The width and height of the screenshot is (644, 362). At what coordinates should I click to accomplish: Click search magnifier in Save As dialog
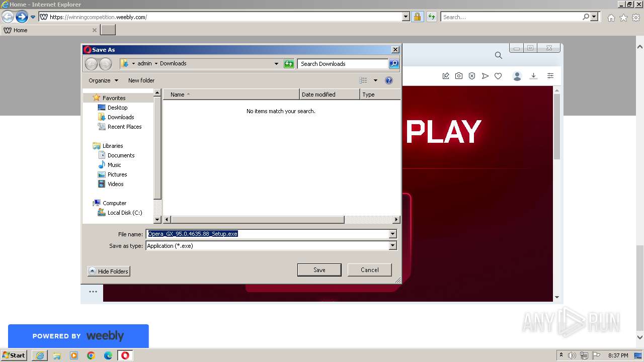pyautogui.click(x=394, y=64)
